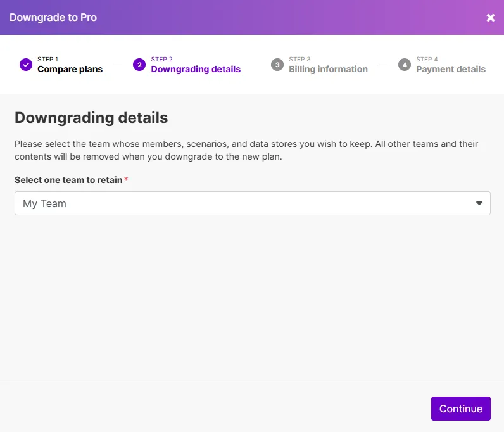
Task: Click the 'Select one team to retain' label
Action: click(68, 180)
